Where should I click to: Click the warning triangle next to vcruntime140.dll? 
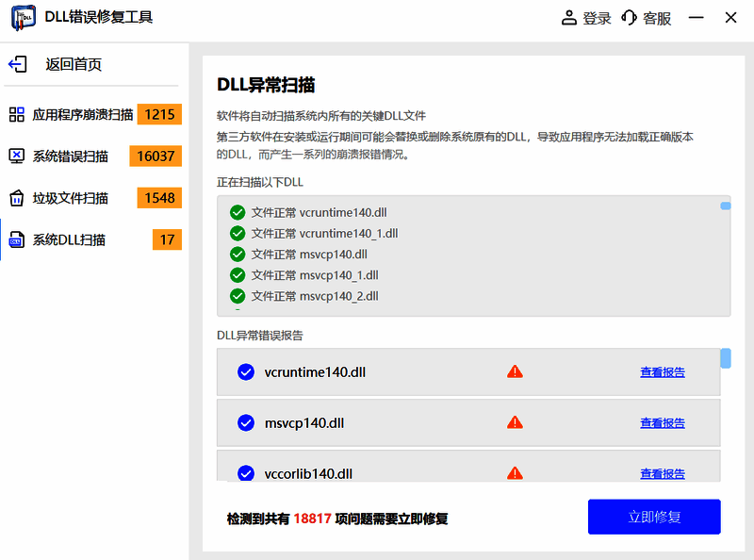515,371
